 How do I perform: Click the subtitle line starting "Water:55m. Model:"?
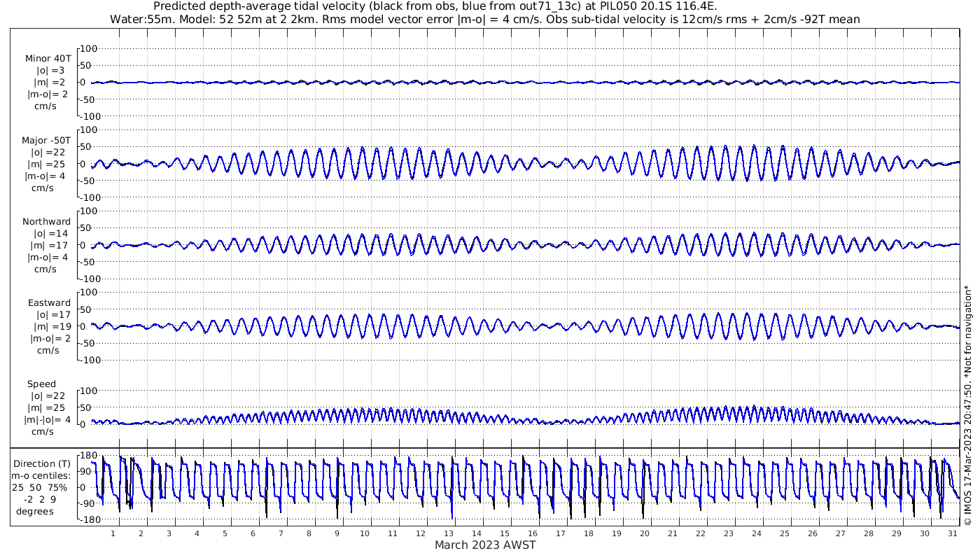(485, 20)
